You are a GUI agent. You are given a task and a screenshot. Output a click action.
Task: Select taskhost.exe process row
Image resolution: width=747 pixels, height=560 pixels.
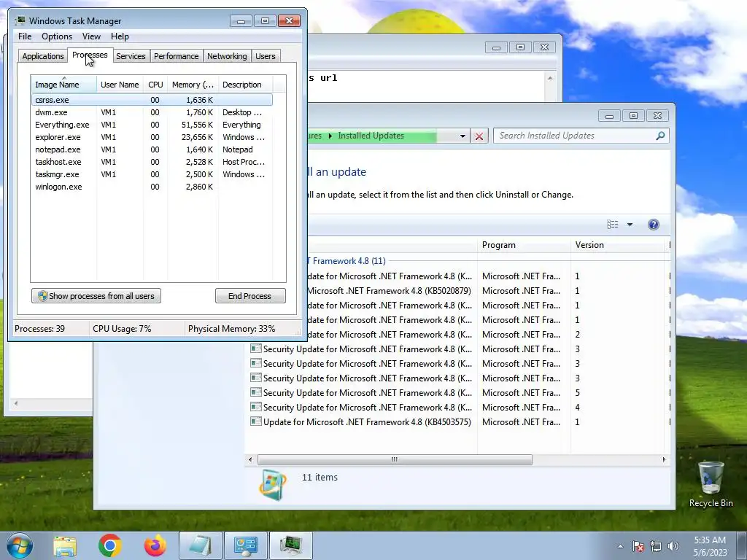coord(152,162)
